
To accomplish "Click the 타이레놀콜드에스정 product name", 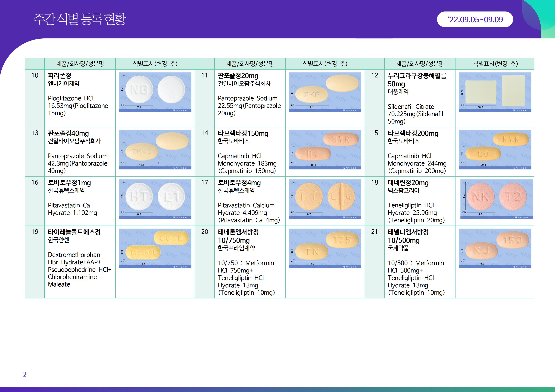I will click(x=74, y=232).
